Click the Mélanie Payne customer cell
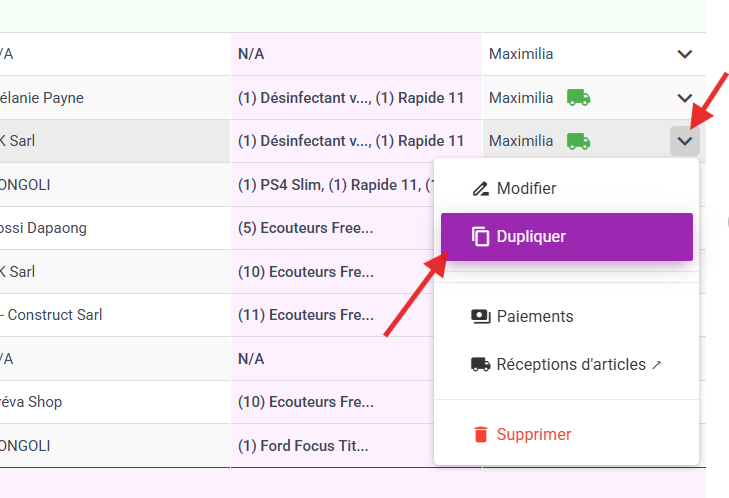Screen dimensions: 729x498 pyautogui.click(x=115, y=98)
